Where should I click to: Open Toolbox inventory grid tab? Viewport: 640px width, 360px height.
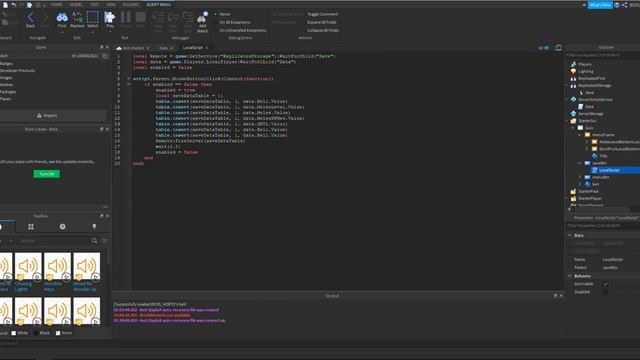(31, 227)
